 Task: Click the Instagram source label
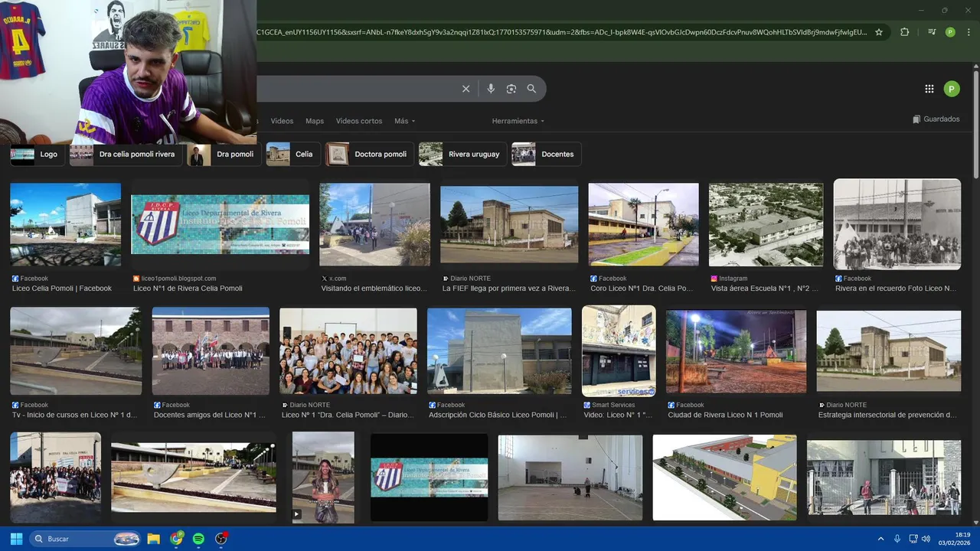733,279
